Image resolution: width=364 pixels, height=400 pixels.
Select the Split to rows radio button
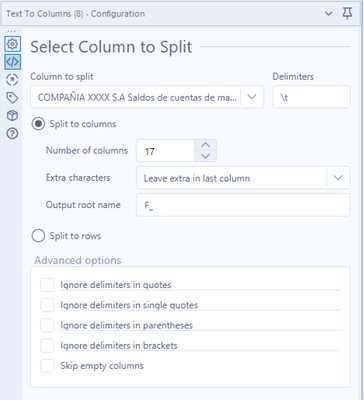pos(38,236)
